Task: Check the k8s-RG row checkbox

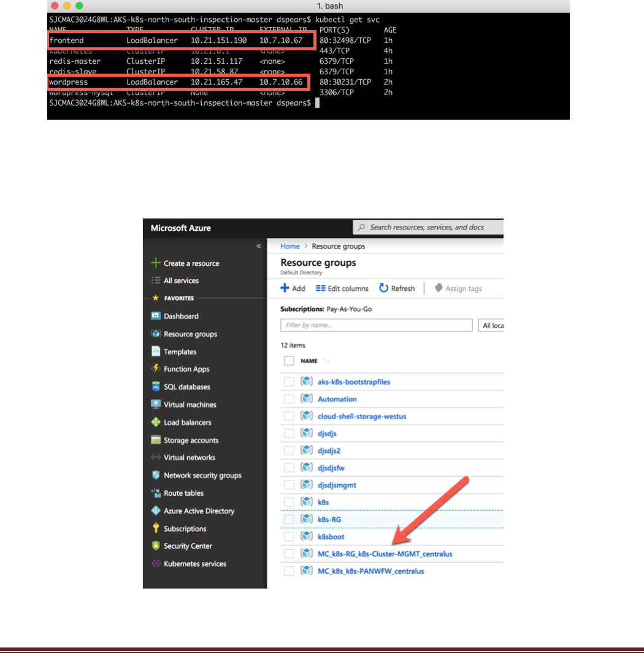Action: tap(289, 519)
